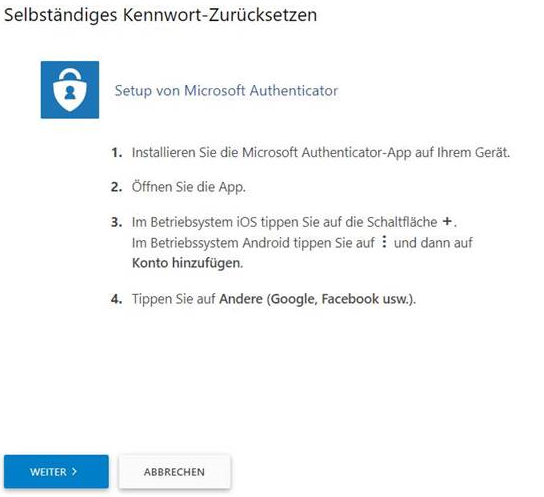The width and height of the screenshot is (544, 497).
Task: Continue setup with the WEITER button label
Action: click(x=48, y=472)
